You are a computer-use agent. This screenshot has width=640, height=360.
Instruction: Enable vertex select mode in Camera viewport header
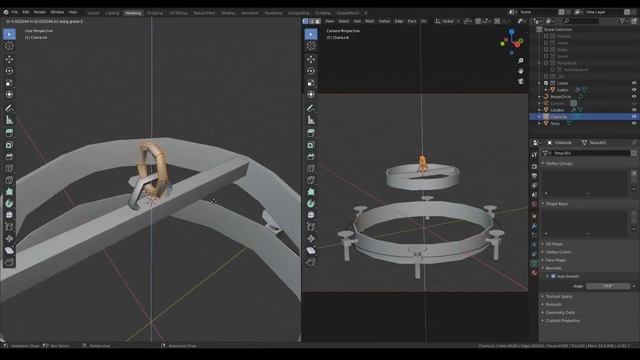pos(305,21)
